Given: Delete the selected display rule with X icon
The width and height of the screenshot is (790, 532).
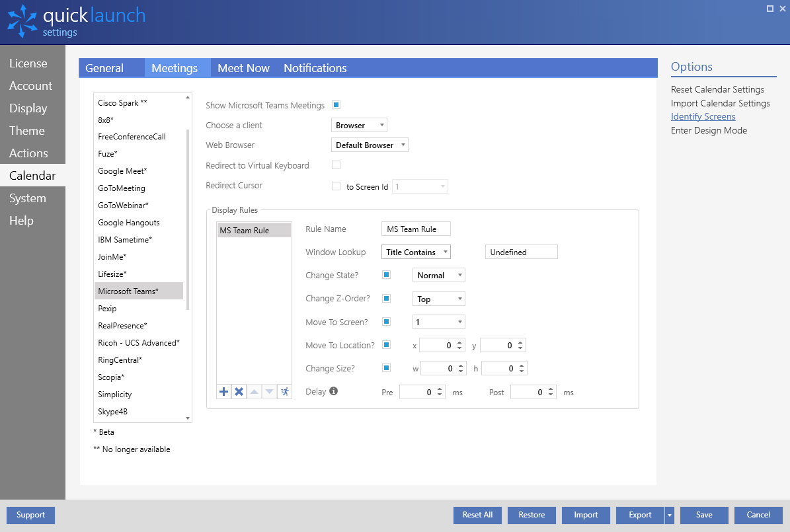Looking at the screenshot, I should (239, 391).
